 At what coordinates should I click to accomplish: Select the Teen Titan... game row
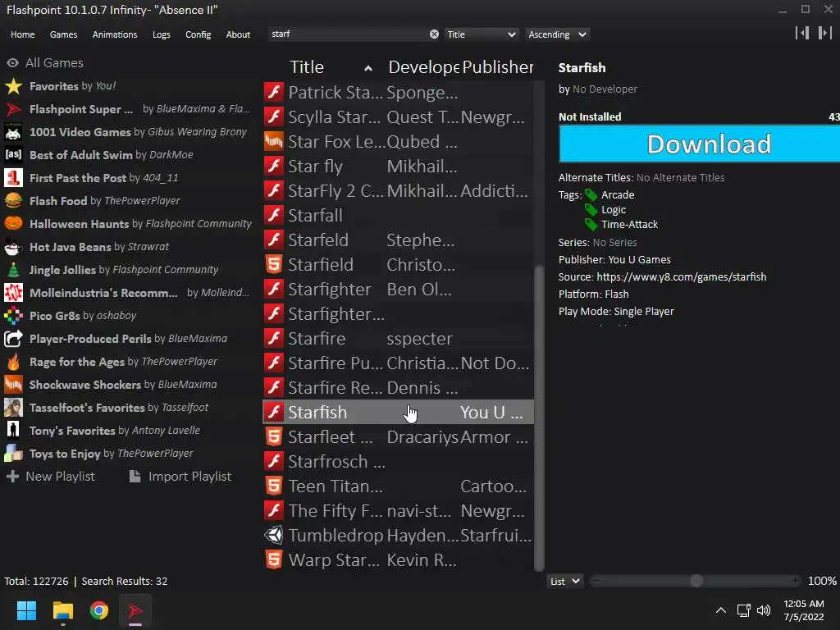[398, 486]
